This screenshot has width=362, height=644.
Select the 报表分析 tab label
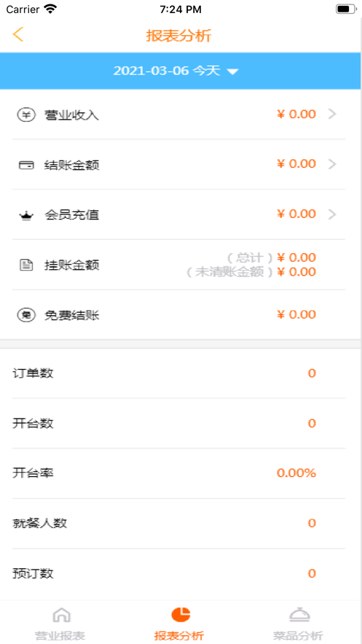[x=178, y=636]
